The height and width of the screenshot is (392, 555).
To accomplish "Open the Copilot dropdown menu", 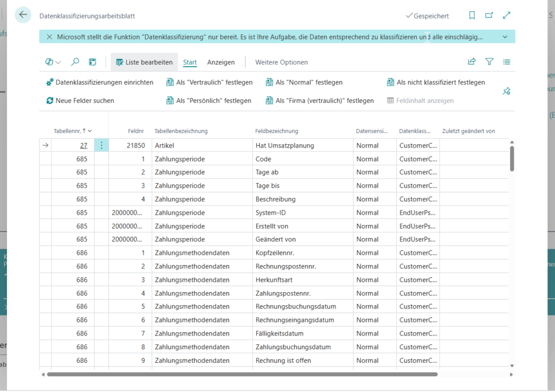I will point(53,62).
